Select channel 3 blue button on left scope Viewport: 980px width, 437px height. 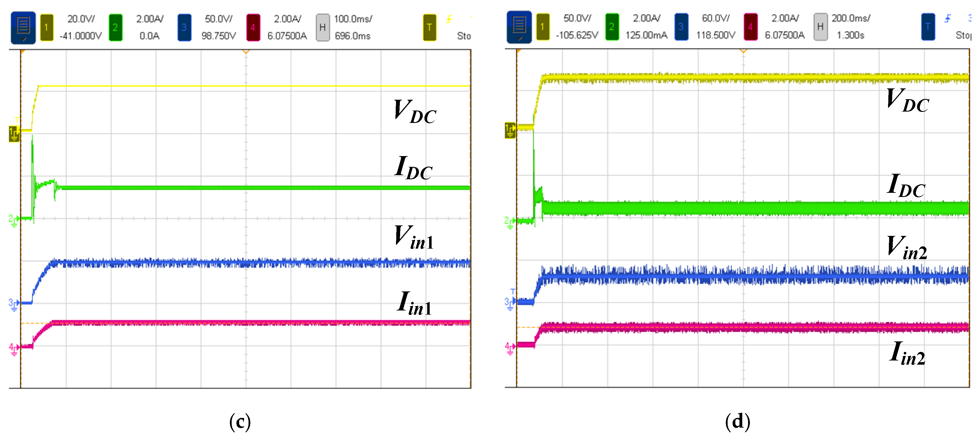point(184,27)
